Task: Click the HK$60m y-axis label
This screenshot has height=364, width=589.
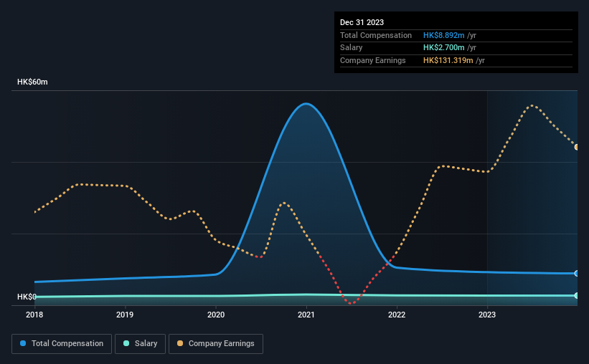Action: pyautogui.click(x=32, y=82)
